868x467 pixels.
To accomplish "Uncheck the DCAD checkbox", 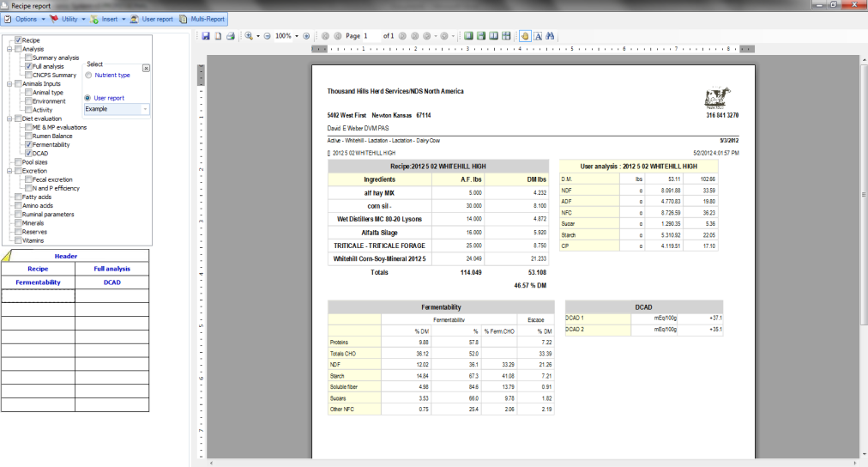I will pyautogui.click(x=28, y=154).
